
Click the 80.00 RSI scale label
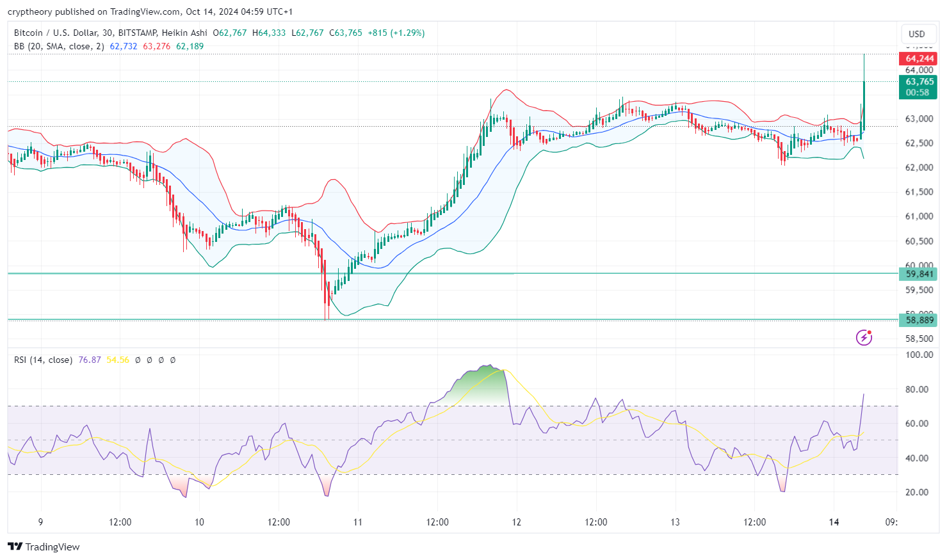click(918, 389)
